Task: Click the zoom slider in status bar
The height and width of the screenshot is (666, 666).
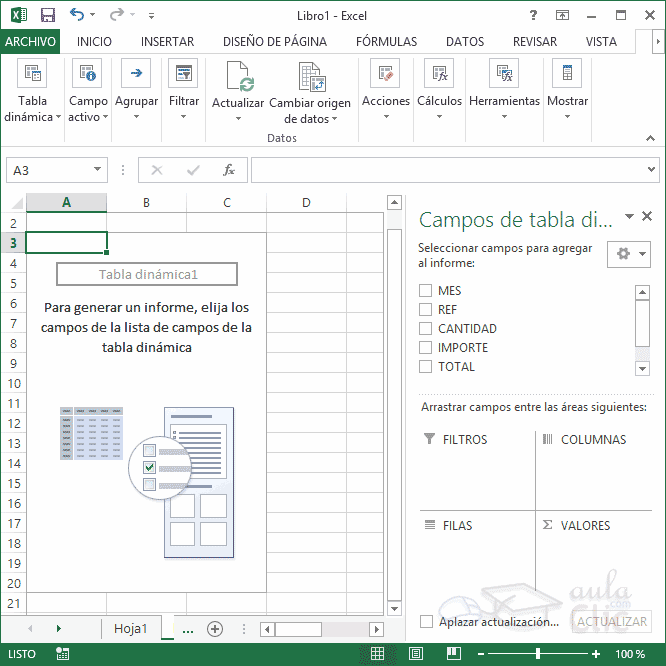Action: pyautogui.click(x=538, y=654)
